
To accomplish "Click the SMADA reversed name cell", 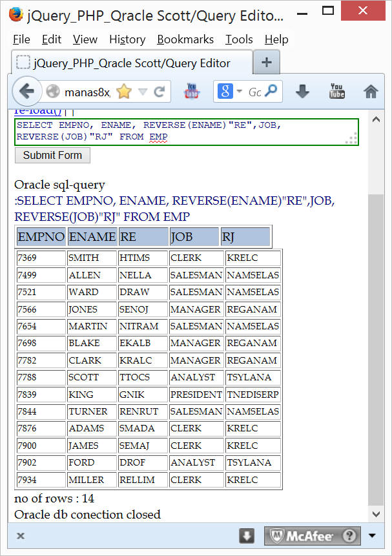I will click(143, 428).
